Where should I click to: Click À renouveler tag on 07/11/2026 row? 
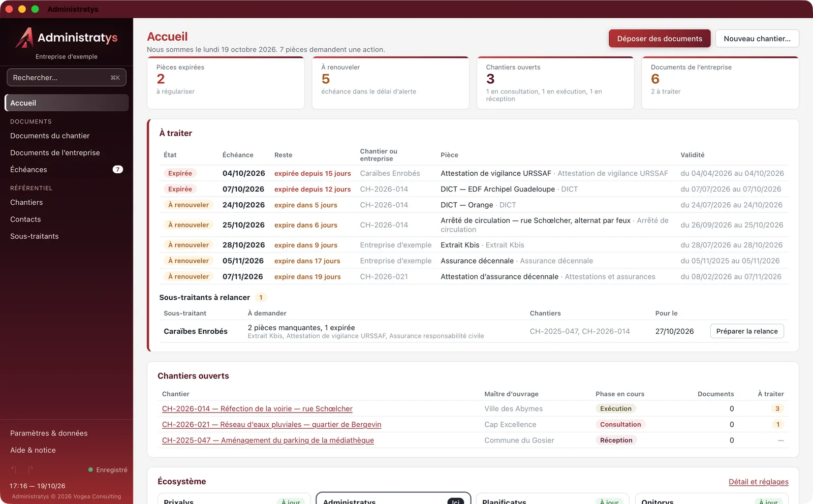tap(189, 276)
